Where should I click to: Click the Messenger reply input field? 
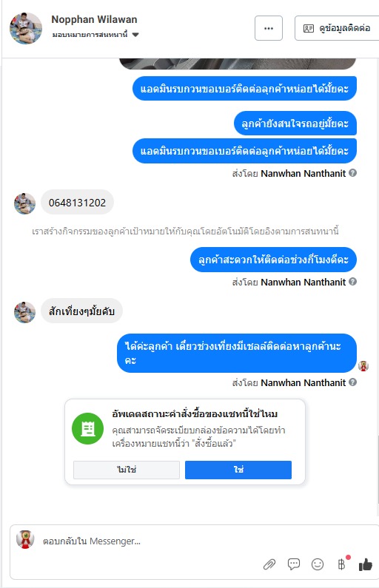(150, 541)
